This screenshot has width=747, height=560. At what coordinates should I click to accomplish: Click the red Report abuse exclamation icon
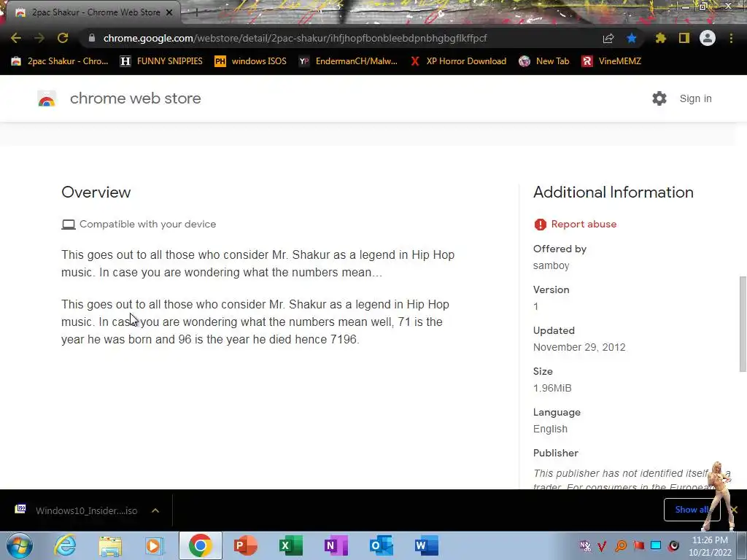[x=541, y=225]
